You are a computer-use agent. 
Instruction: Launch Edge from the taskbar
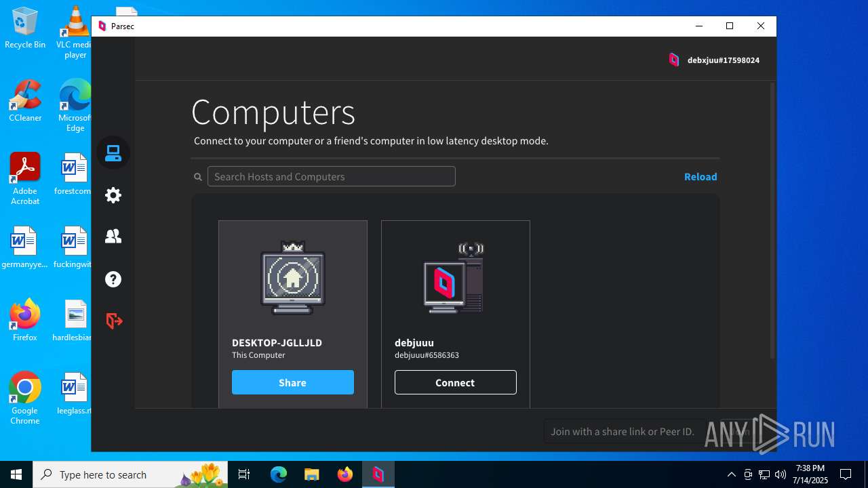click(279, 474)
